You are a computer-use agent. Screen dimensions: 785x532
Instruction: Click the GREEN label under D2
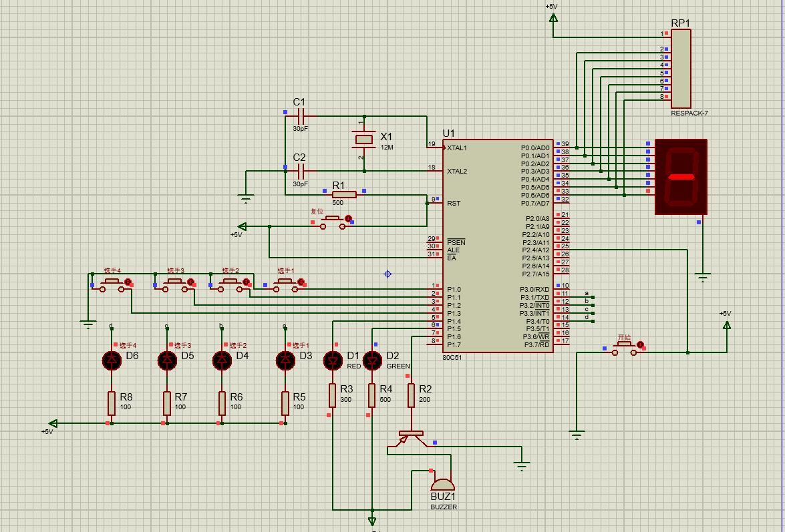pos(398,366)
